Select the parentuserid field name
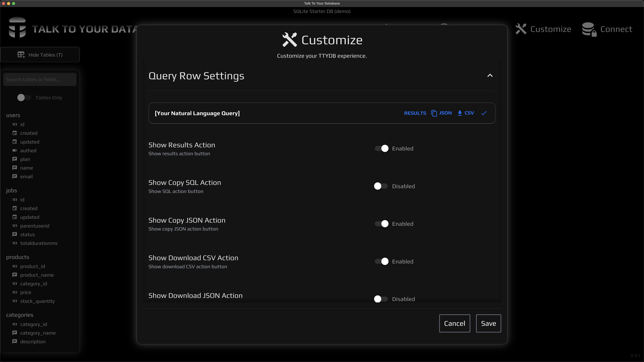Viewport: 644px width, 362px height. [x=35, y=226]
